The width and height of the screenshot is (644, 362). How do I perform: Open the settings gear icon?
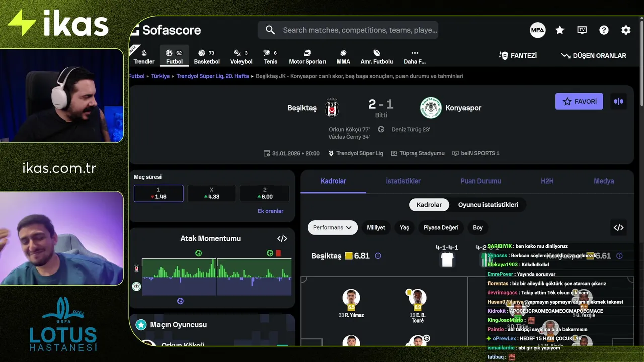pos(626,30)
